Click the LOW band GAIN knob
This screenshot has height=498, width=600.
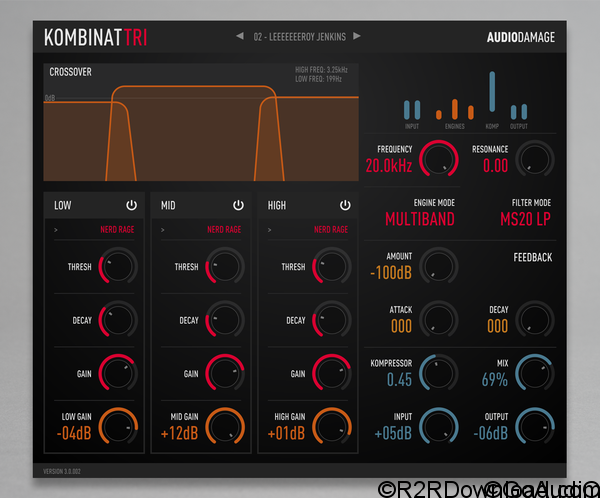coord(118,373)
